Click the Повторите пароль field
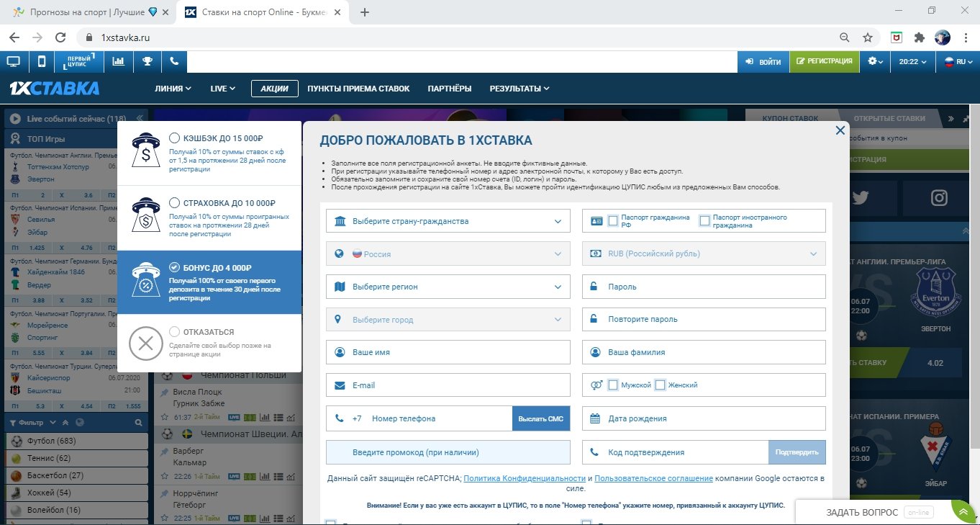This screenshot has height=525, width=980. click(704, 319)
